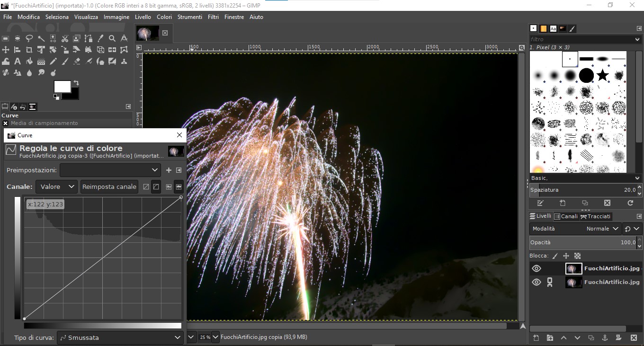The width and height of the screenshot is (644, 346).
Task: Switch to the Canali tab
Action: [x=566, y=216]
